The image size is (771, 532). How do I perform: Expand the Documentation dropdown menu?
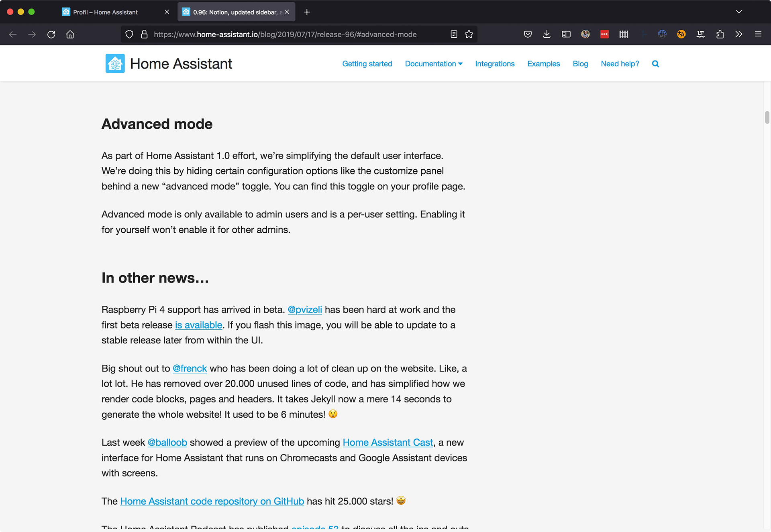coord(433,64)
